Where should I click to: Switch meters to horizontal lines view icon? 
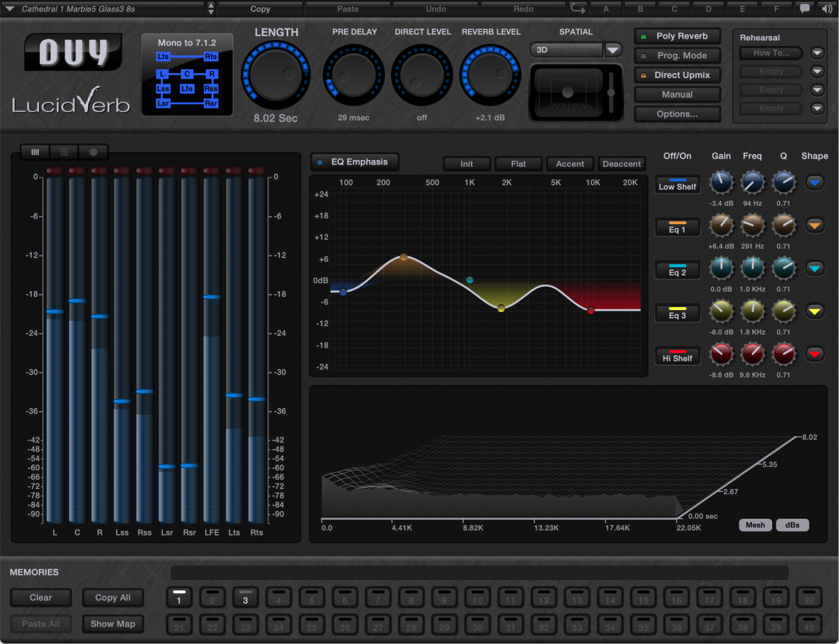point(64,152)
